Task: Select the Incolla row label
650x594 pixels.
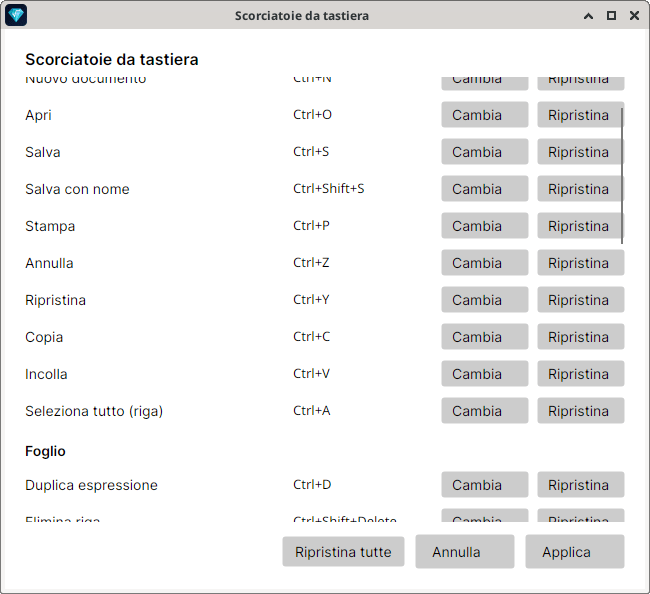Action: [46, 374]
